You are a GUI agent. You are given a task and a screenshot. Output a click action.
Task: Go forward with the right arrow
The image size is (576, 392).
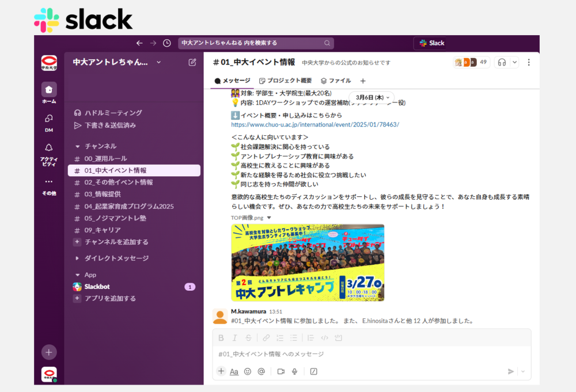click(153, 43)
